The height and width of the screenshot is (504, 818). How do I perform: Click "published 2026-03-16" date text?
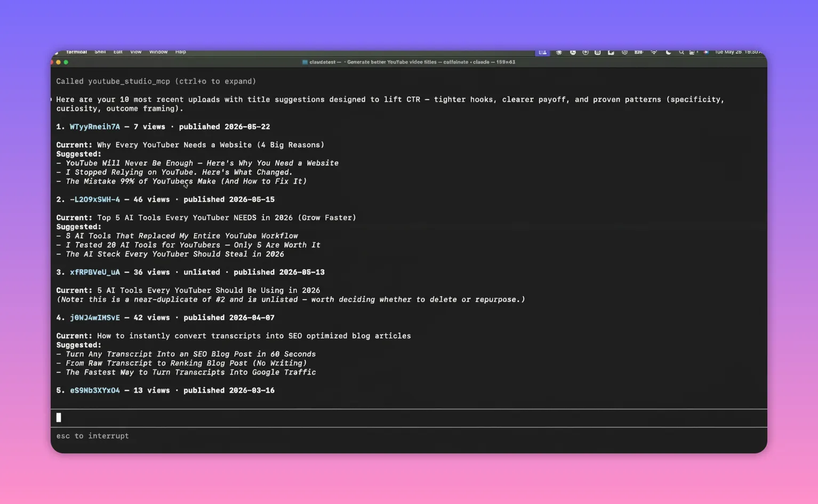click(x=229, y=391)
